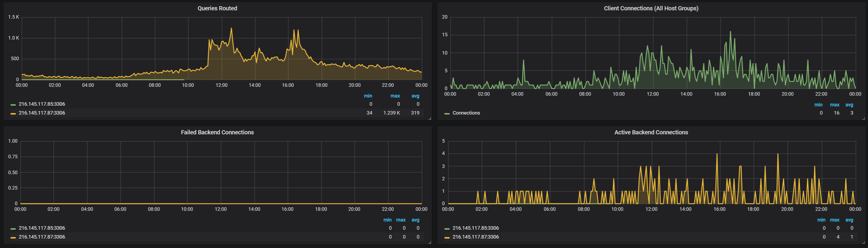868x248 pixels.
Task: Toggle 216.145.117.87:3306 series in Queries Routed legend
Action: point(42,113)
